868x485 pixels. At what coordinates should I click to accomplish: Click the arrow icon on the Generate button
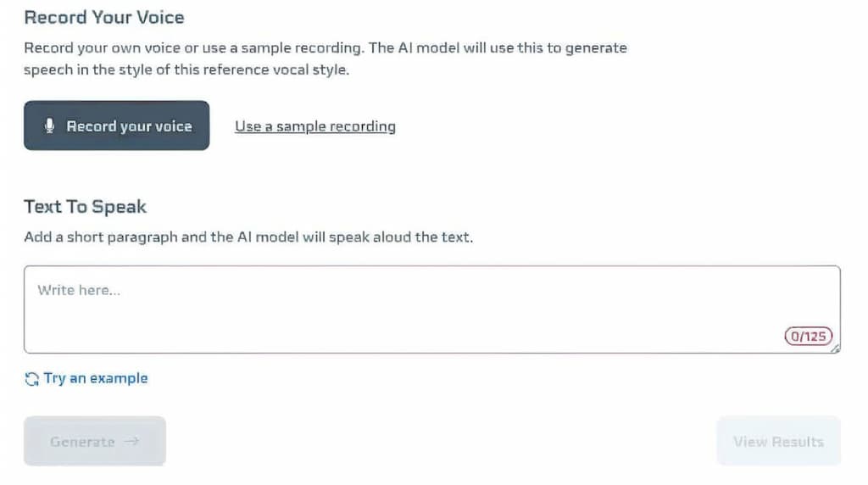pos(131,442)
